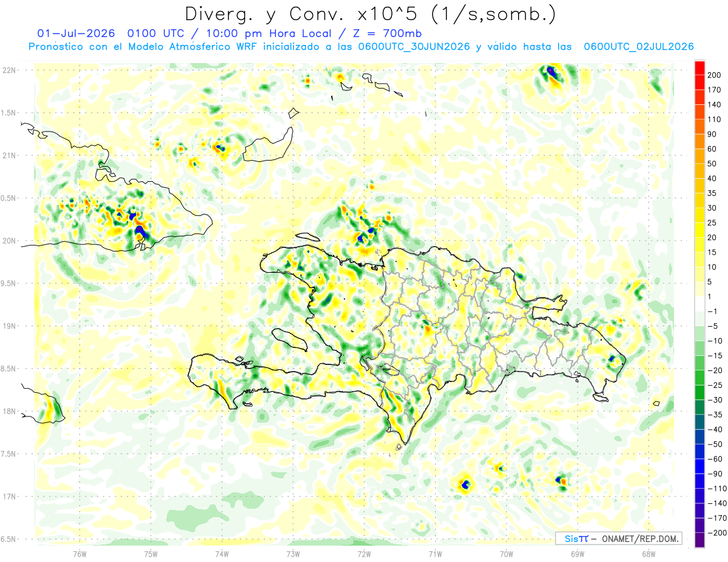Click the "17N" latitude label
The height and width of the screenshot is (562, 728).
(x=8, y=497)
